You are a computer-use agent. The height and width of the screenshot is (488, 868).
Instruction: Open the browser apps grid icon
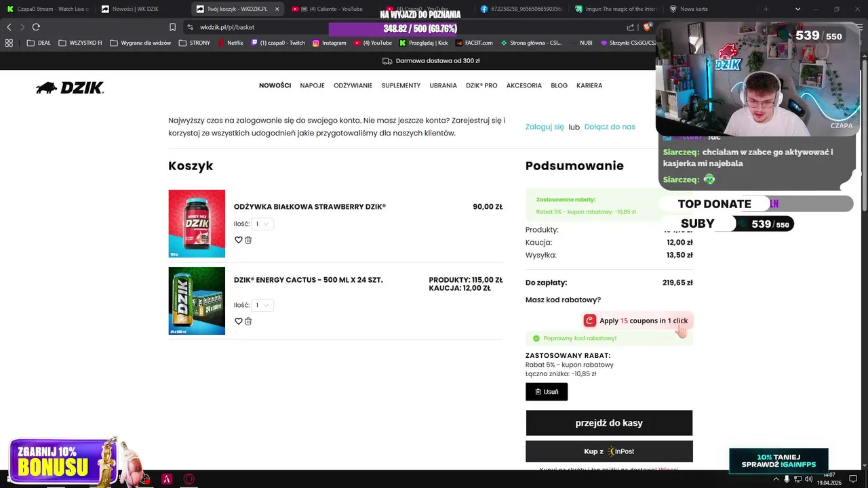[x=9, y=43]
